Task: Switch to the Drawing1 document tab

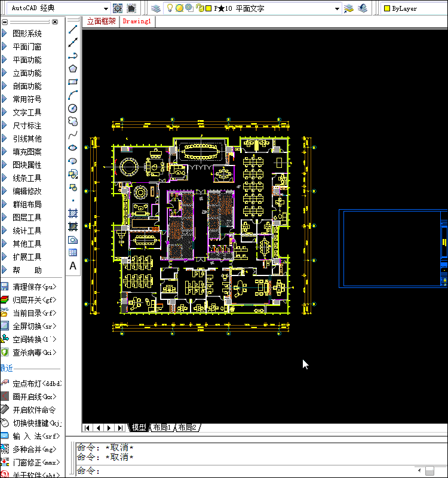Action: click(137, 21)
